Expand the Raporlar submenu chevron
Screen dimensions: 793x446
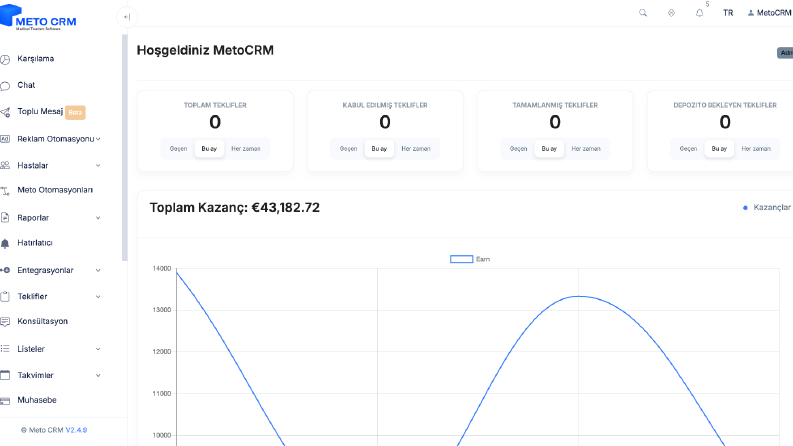click(x=98, y=218)
